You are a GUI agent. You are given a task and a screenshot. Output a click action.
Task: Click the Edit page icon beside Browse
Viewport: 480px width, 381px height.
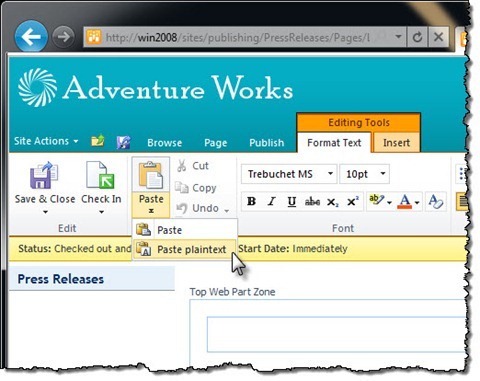pos(123,142)
